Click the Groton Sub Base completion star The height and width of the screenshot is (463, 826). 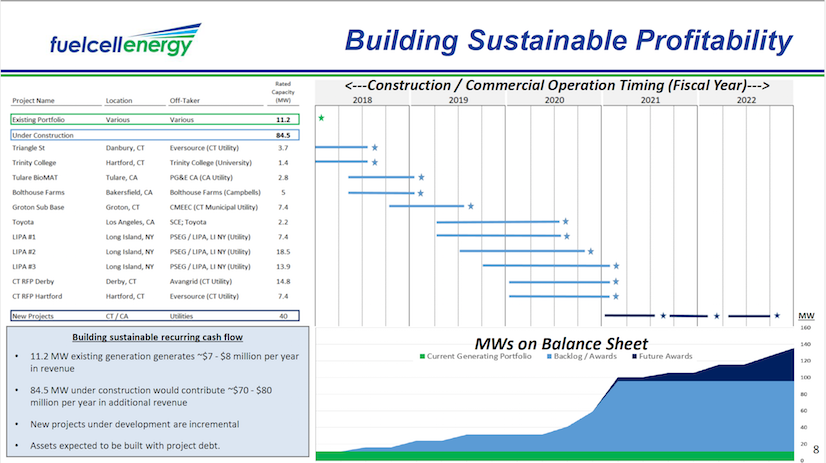pos(471,206)
